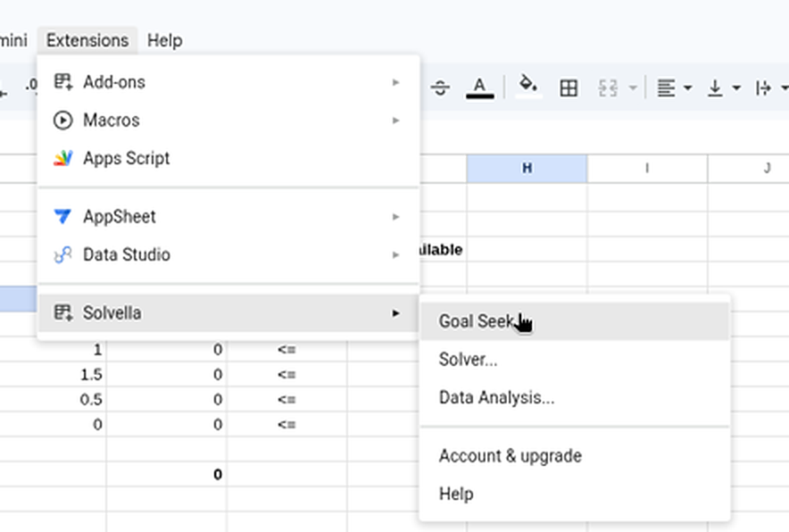Open the Data Studio submenu
This screenshot has height=532, width=789.
(228, 254)
